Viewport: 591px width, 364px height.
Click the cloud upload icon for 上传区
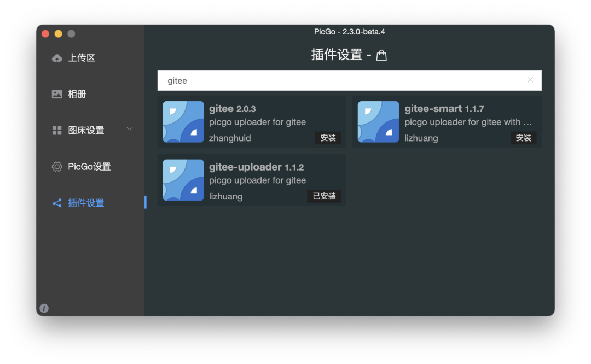57,58
